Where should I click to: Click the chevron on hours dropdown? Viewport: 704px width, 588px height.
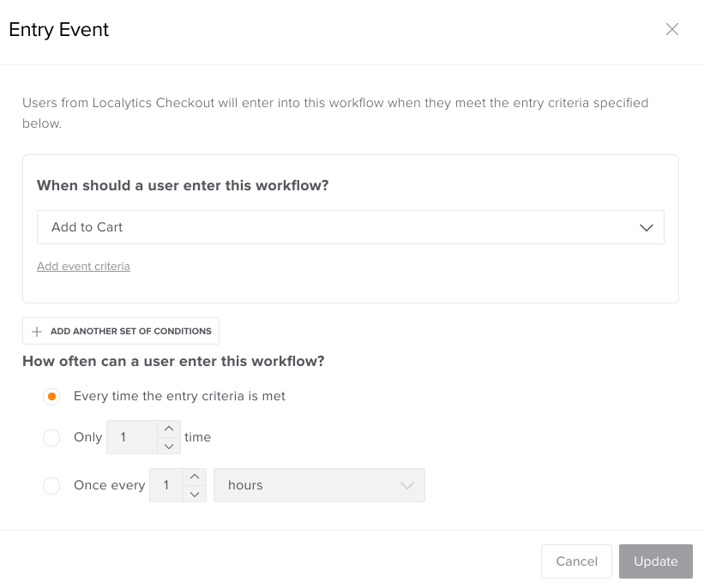407,486
